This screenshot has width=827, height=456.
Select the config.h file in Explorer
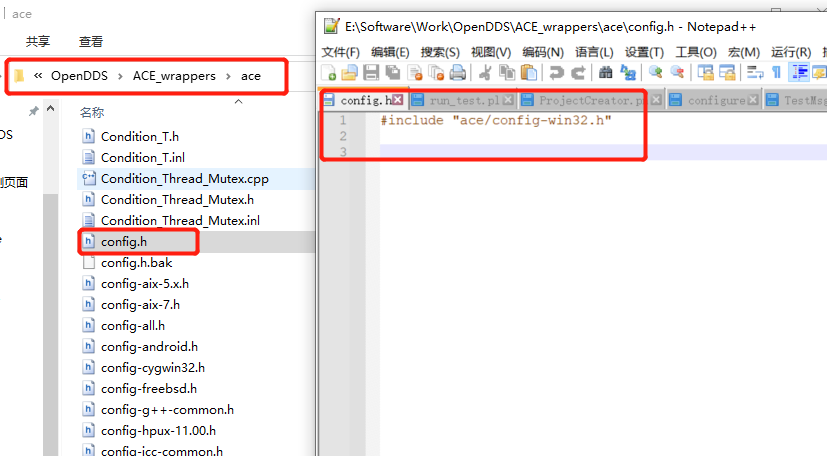click(123, 241)
